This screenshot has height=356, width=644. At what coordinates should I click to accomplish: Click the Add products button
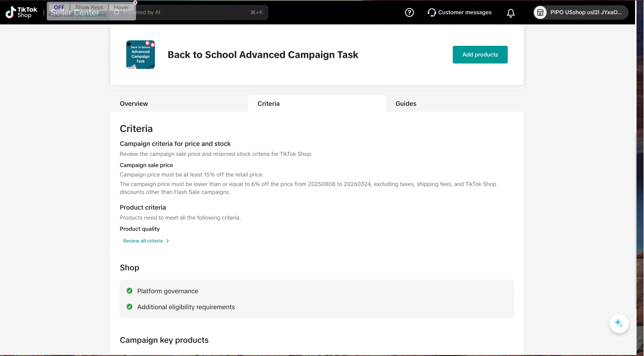(x=480, y=55)
